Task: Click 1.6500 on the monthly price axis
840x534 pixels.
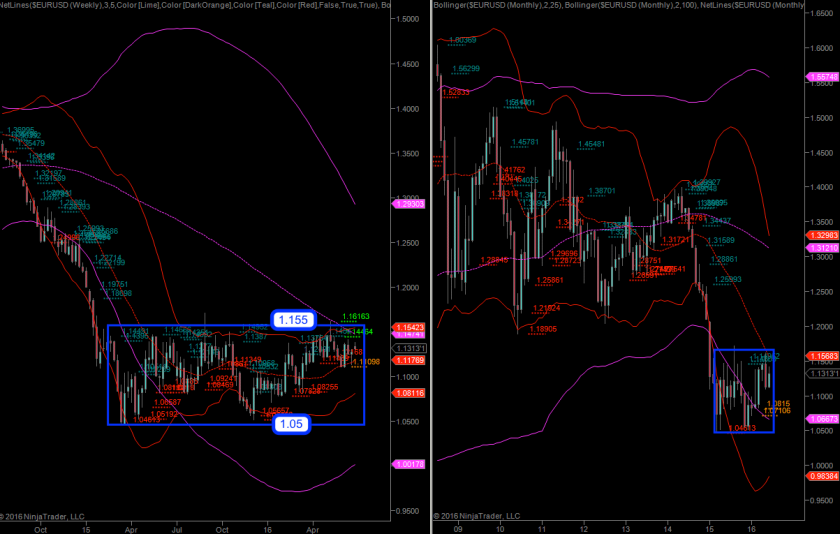Action: coord(821,13)
